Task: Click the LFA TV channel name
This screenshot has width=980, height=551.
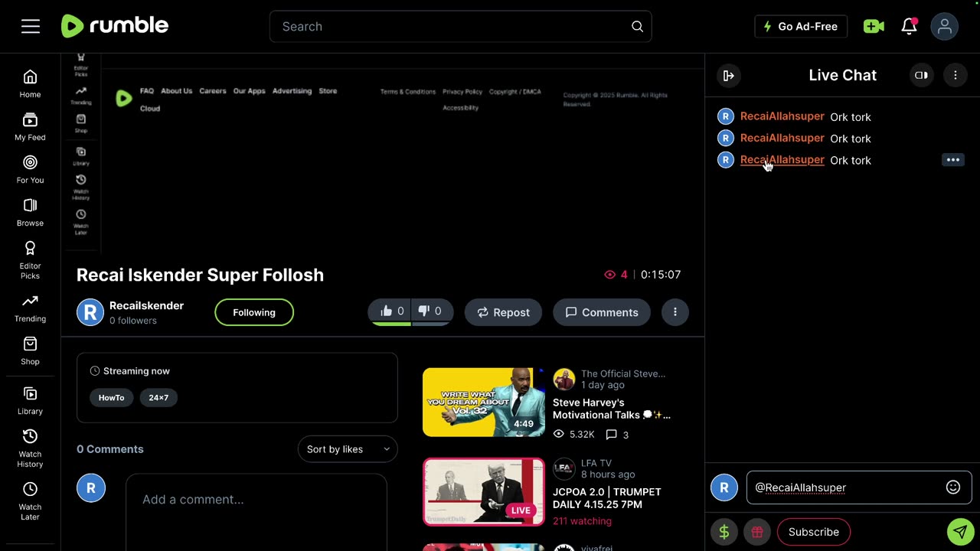Action: tap(596, 463)
